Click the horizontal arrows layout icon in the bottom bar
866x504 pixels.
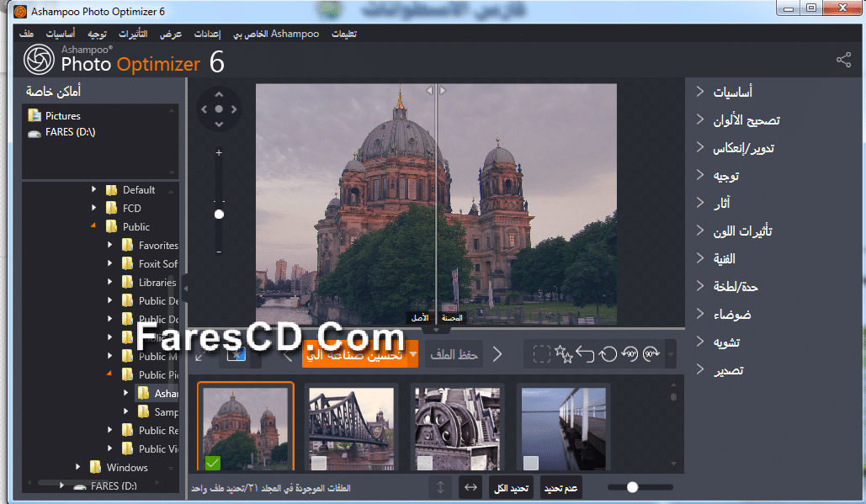click(x=470, y=487)
